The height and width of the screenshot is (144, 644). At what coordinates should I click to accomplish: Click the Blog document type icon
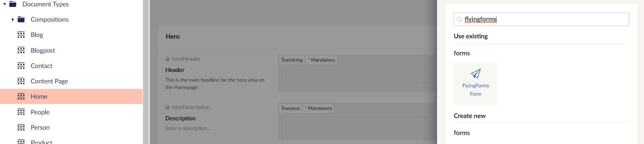(x=21, y=35)
